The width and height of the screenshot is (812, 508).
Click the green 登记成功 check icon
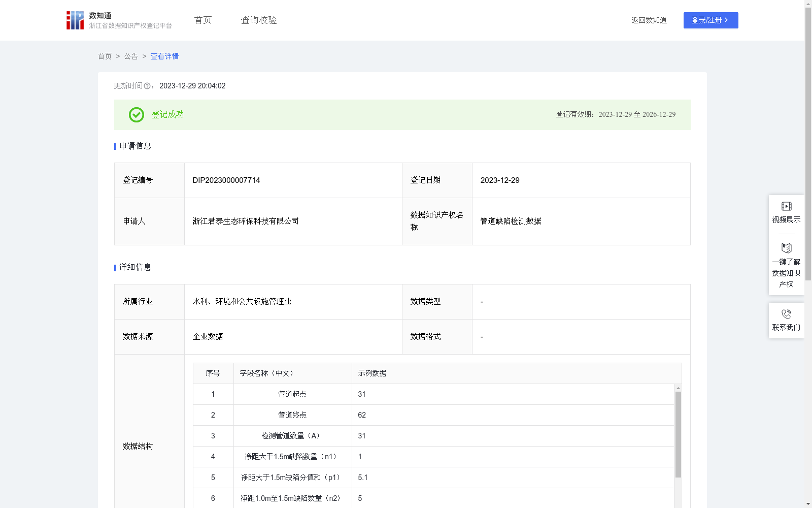tap(136, 115)
